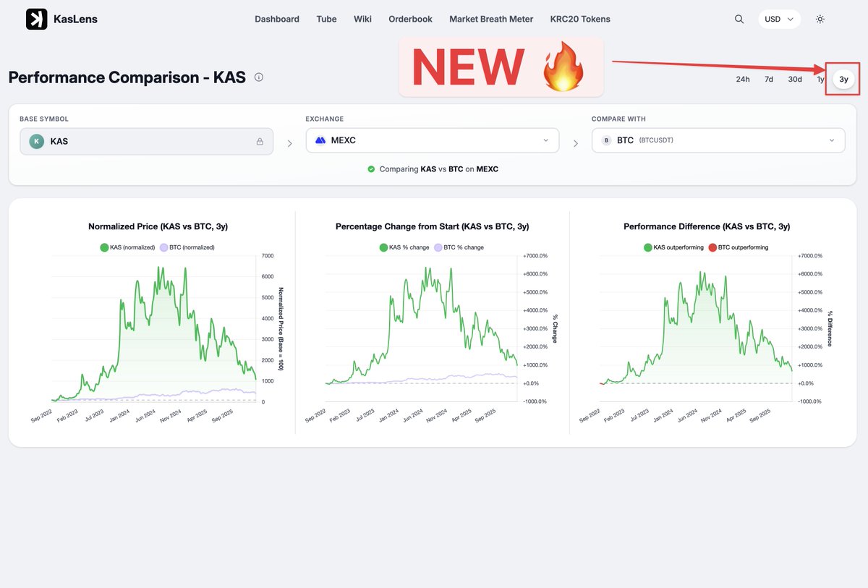Open the Market Breath Meter page
The width and height of the screenshot is (868, 588).
[x=491, y=19]
